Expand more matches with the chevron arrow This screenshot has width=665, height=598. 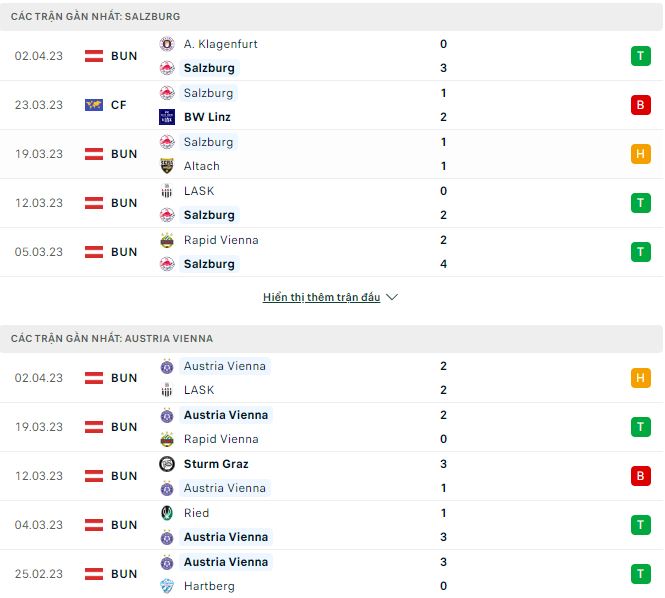392,298
